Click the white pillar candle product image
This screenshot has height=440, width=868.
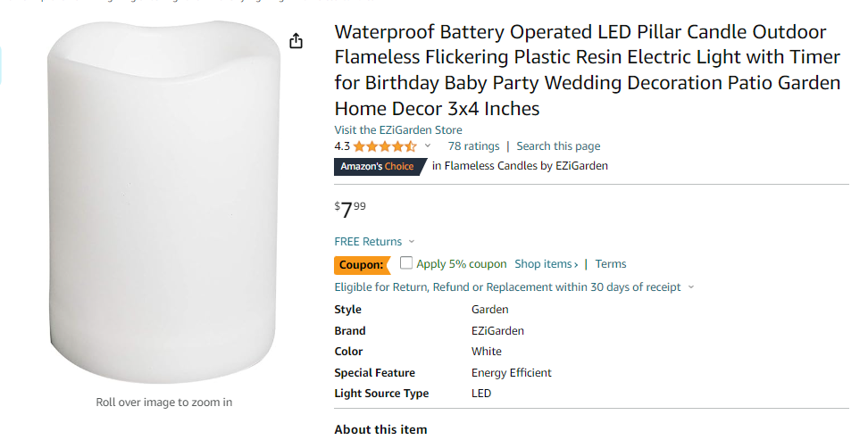164,205
